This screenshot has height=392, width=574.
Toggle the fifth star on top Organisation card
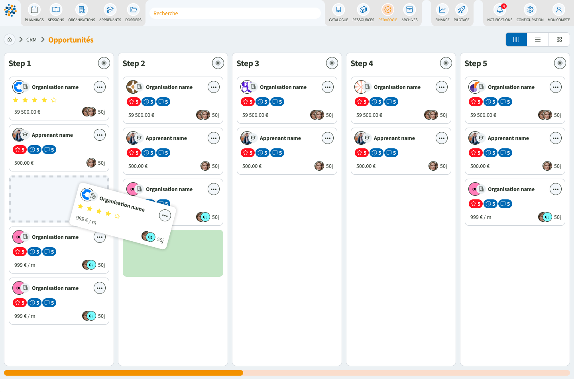[54, 100]
